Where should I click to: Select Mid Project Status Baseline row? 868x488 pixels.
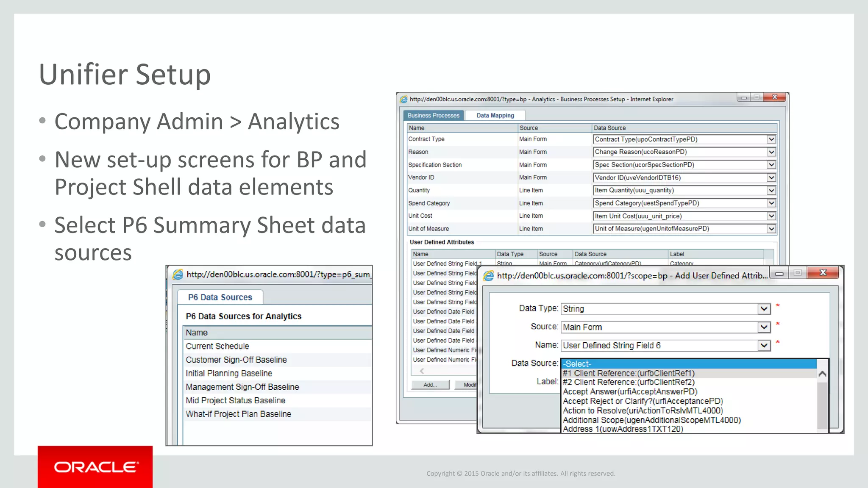click(278, 400)
